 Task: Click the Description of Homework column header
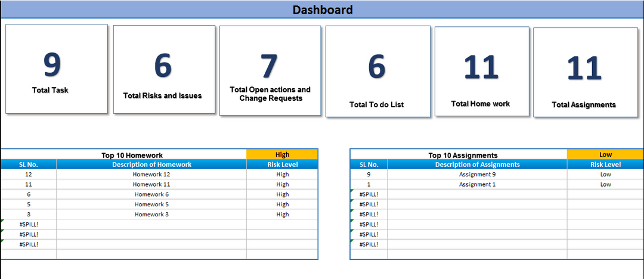(x=151, y=165)
